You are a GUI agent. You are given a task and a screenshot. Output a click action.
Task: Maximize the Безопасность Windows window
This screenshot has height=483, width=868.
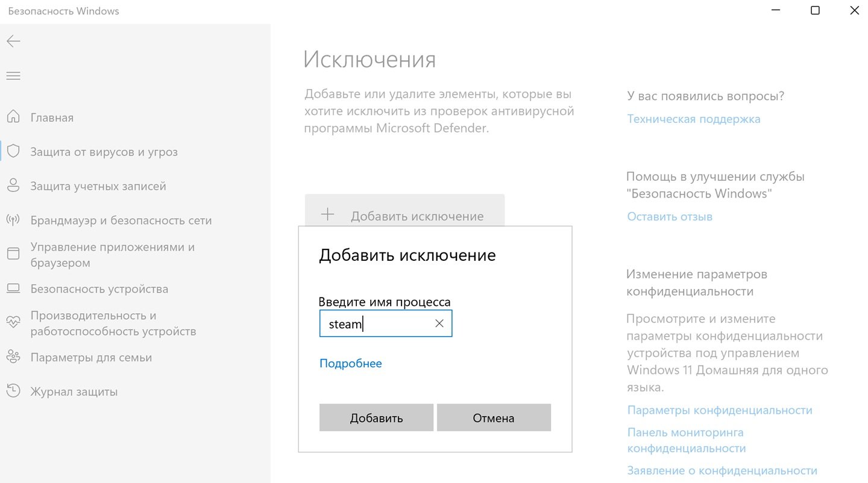pos(815,10)
